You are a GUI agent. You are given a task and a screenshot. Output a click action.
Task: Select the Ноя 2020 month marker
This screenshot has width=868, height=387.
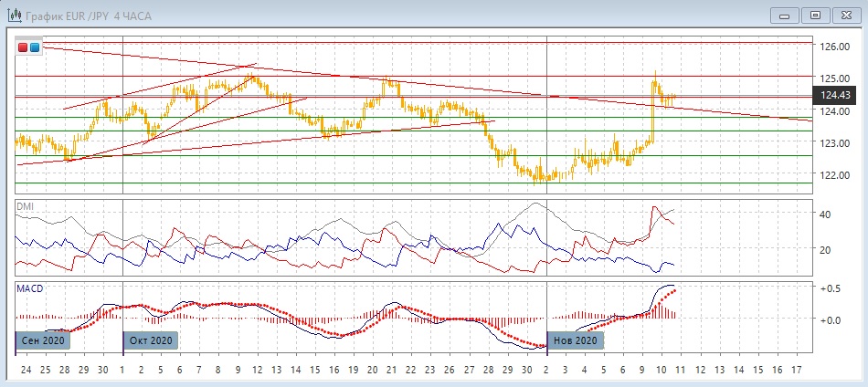575,340
